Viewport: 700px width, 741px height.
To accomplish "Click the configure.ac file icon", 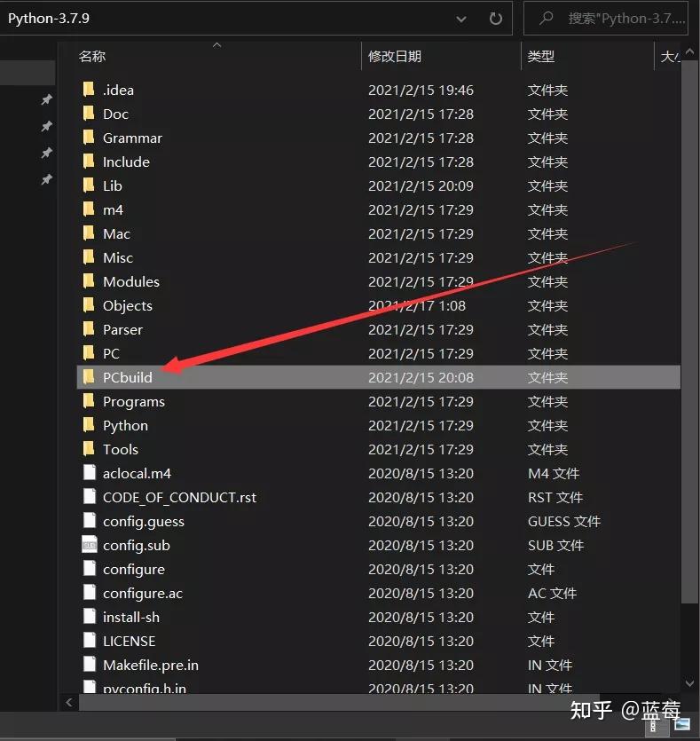I will [x=90, y=593].
